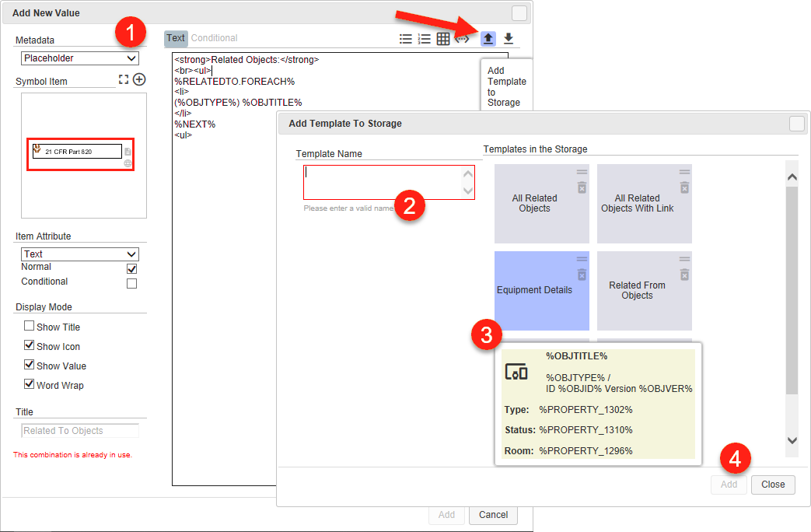
Task: Select the Text tab
Action: (176, 38)
